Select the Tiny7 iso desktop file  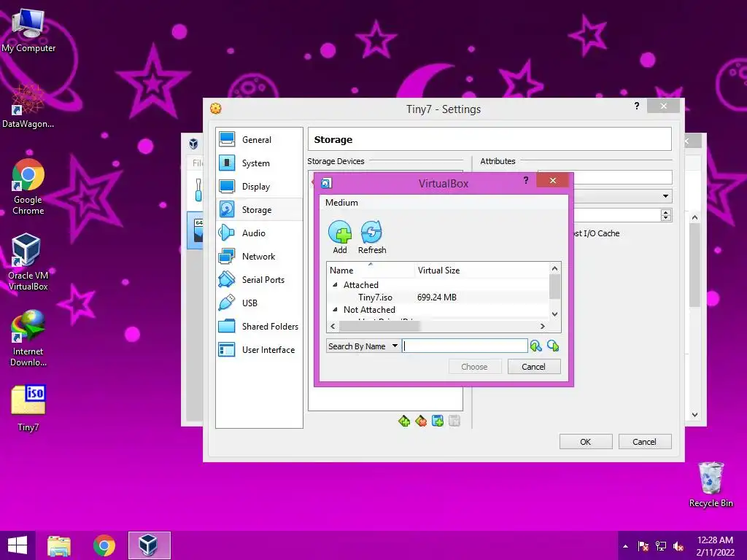pyautogui.click(x=28, y=408)
